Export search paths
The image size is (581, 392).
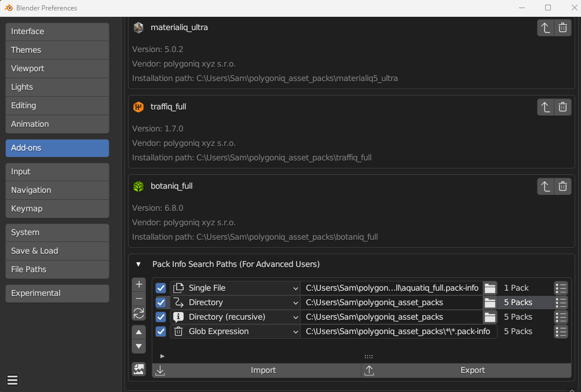(466, 370)
